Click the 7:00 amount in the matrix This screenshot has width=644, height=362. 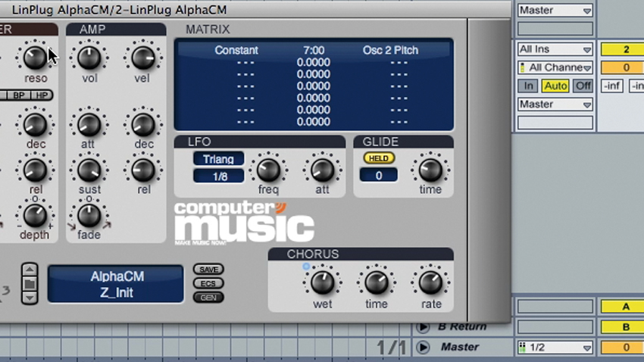tap(314, 50)
